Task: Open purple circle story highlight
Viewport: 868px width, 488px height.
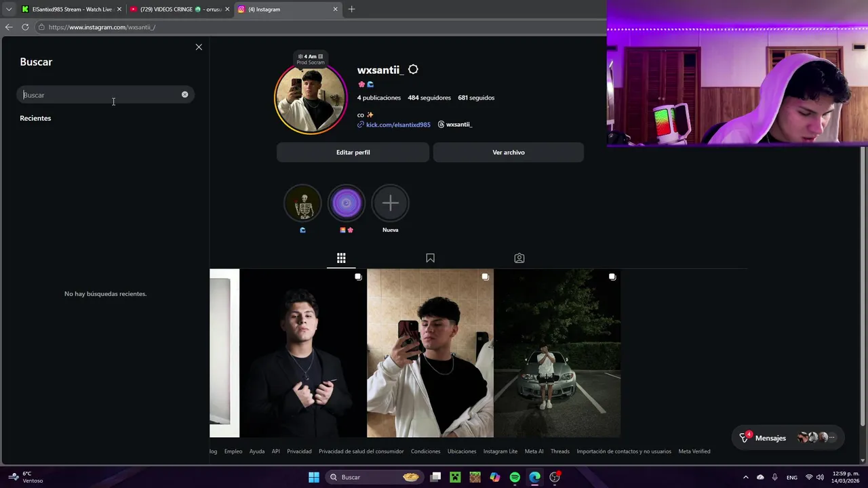Action: click(x=347, y=203)
